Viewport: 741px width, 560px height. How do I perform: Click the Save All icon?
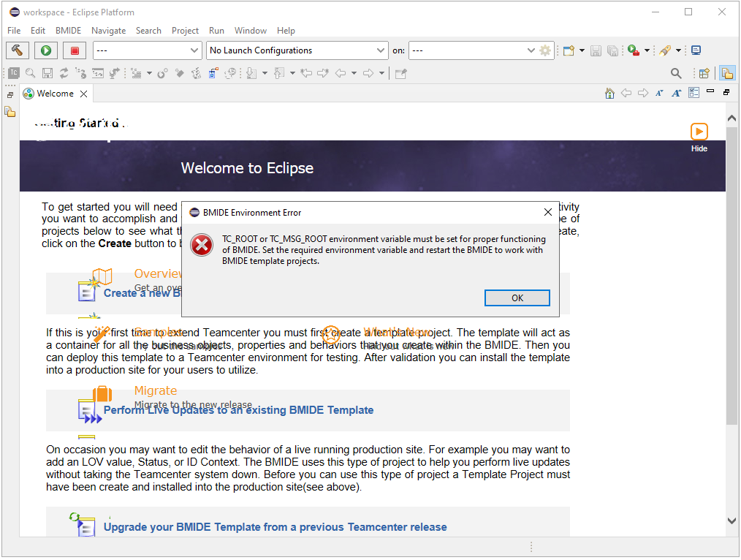pos(612,50)
